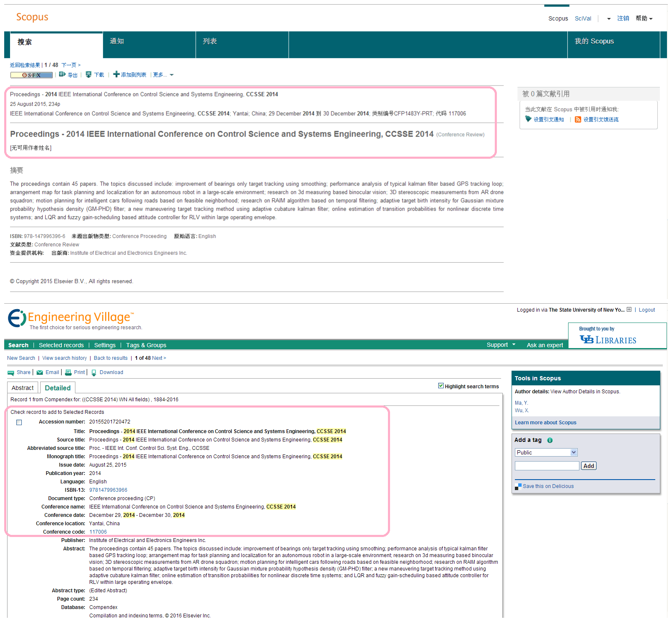Click the plus expand icon beside login institution
Image resolution: width=672 pixels, height=622 pixels.
pos(629,310)
